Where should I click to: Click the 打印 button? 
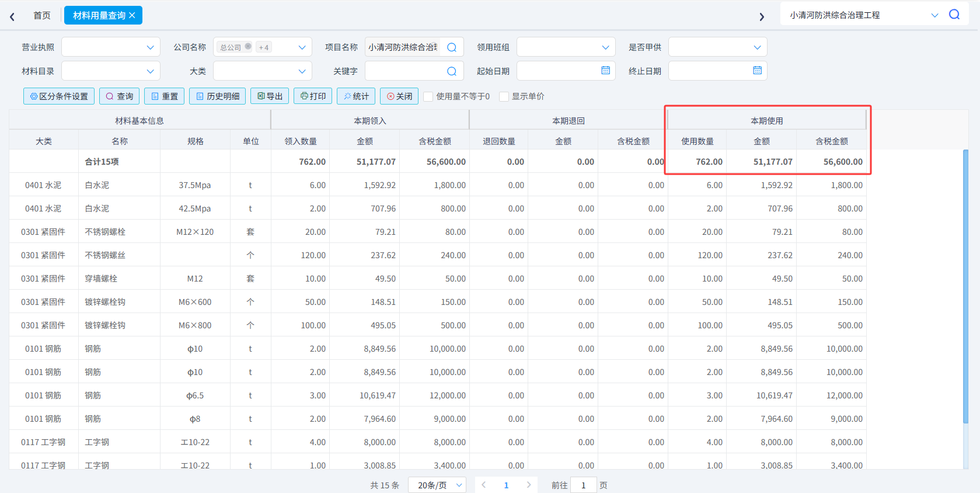coord(313,96)
